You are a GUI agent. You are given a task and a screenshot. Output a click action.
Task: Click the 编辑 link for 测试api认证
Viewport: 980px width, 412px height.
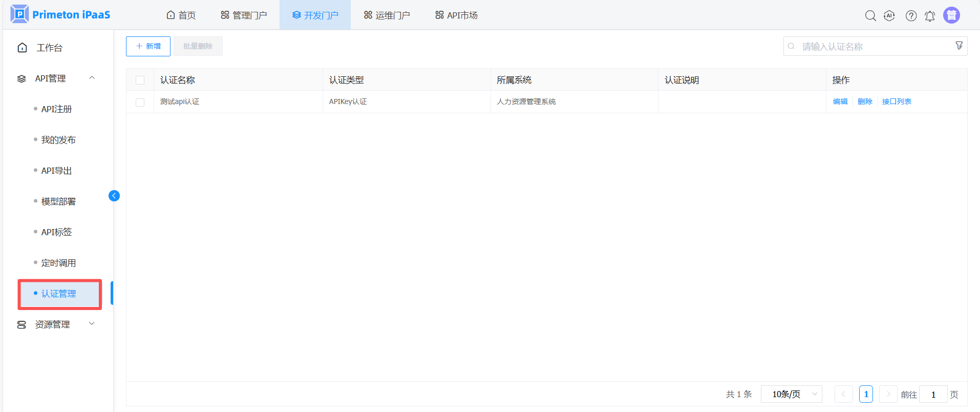[x=840, y=101]
